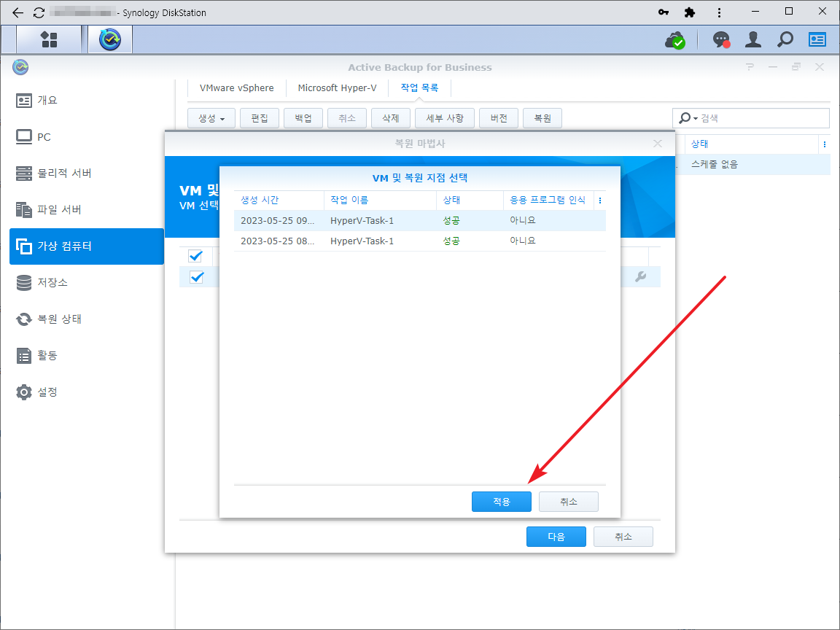Open browser three-dot menu
Viewport: 840px width, 630px height.
coord(719,12)
